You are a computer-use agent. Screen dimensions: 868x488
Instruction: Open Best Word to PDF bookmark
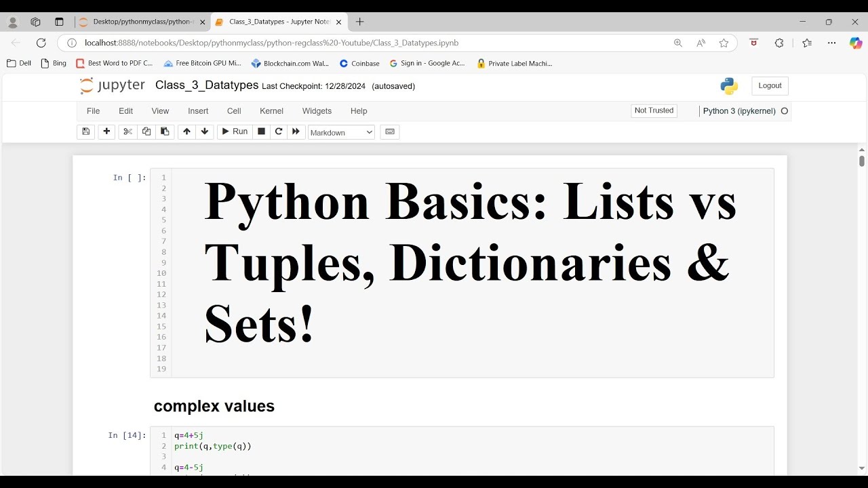coord(115,63)
